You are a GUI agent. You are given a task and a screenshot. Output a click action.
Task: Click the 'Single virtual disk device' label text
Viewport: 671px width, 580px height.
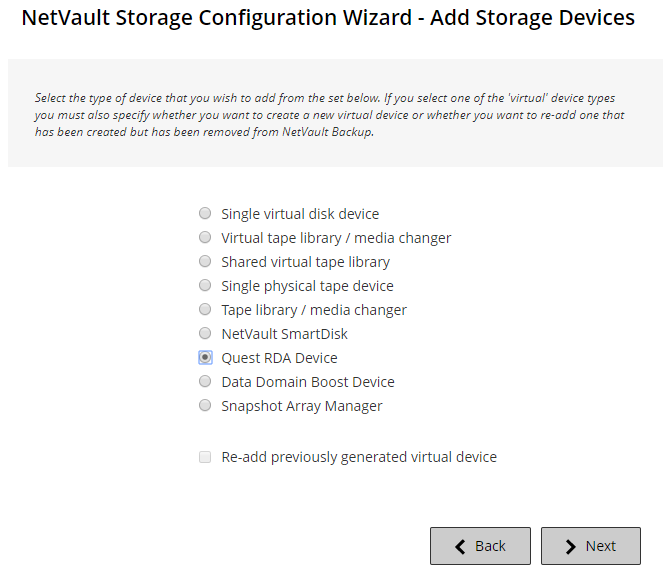pos(300,214)
